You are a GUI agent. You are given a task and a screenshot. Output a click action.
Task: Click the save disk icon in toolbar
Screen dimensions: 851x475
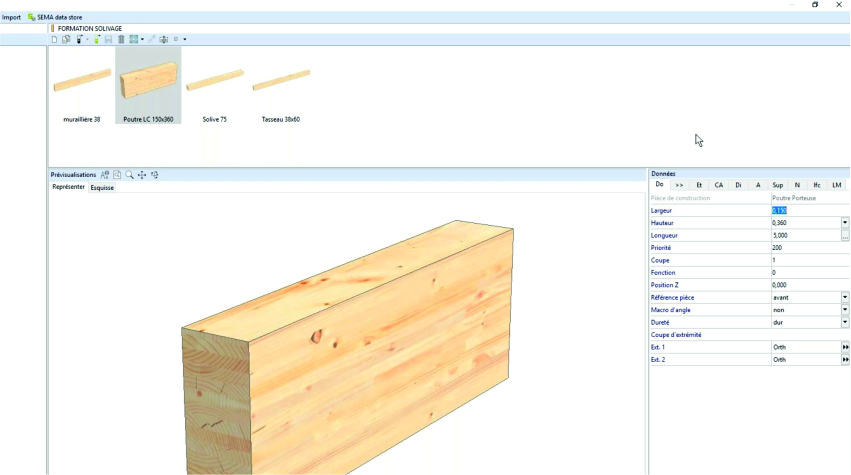pos(108,39)
